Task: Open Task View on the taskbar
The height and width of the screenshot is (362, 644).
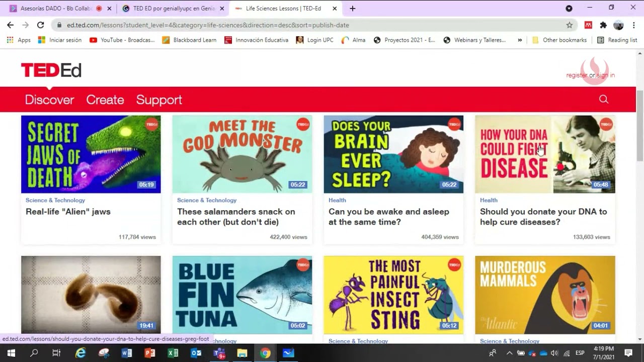Action: 56,353
